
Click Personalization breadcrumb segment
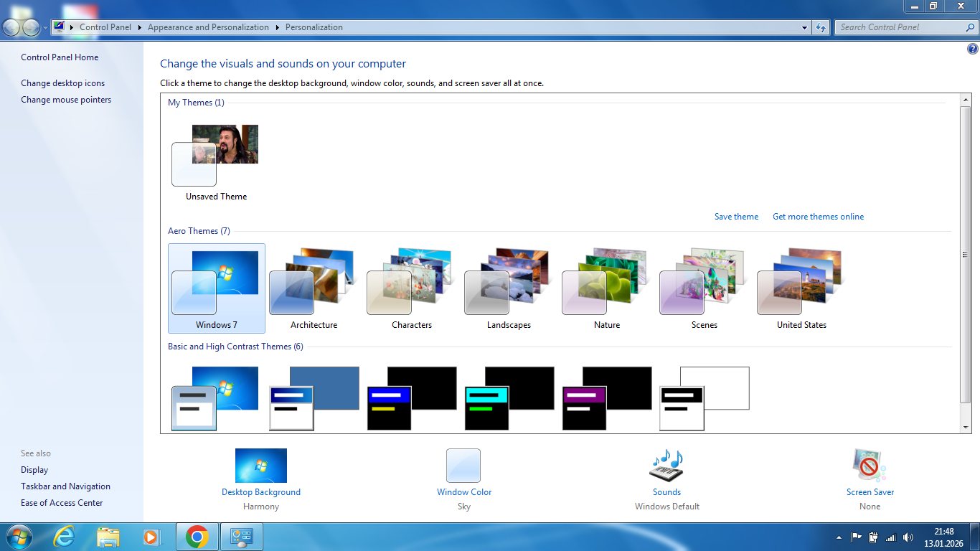click(314, 27)
